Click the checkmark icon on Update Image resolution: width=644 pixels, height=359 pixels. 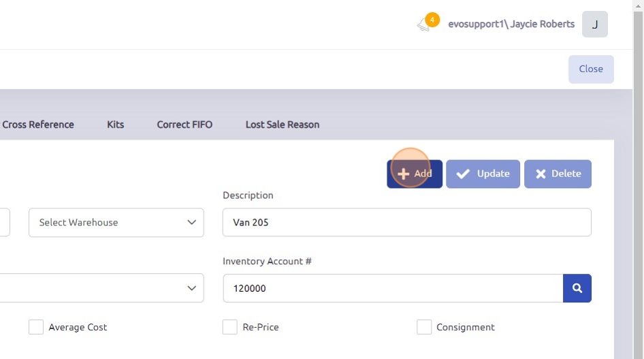[x=463, y=174]
